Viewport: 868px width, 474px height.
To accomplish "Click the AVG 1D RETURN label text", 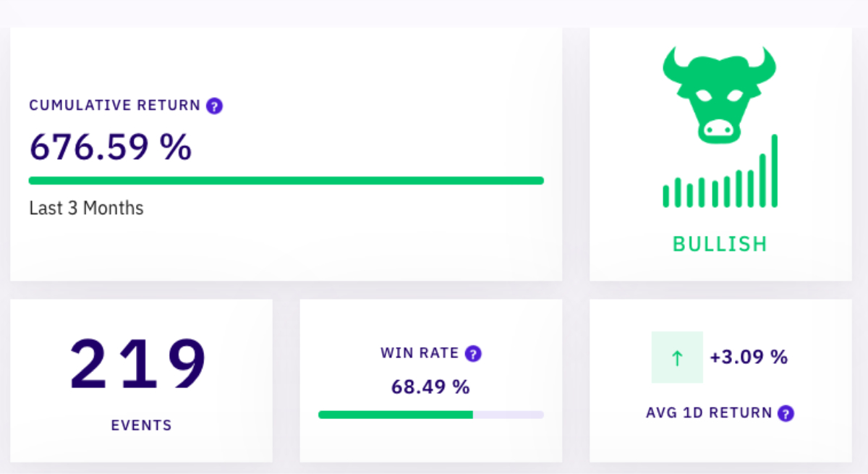I will click(709, 413).
